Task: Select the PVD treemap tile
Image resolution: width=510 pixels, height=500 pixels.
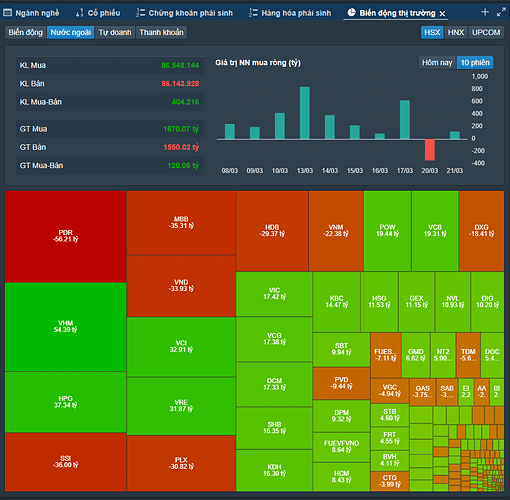Action: [341, 383]
